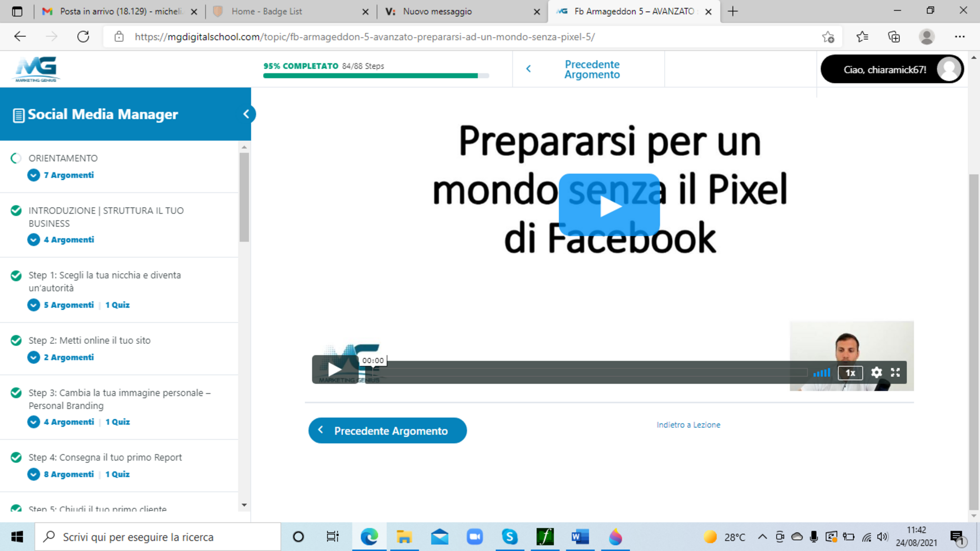Click small play button in video controls

[x=334, y=369]
